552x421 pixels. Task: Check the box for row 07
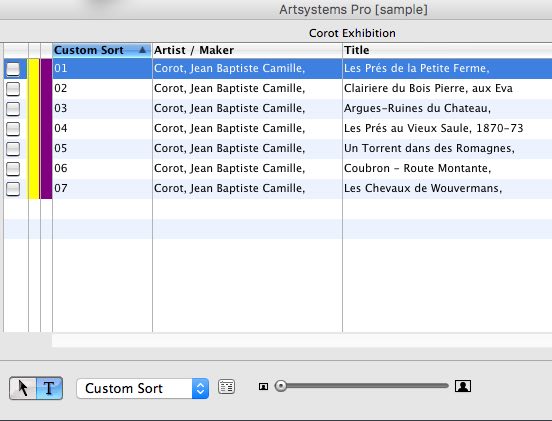point(13,189)
